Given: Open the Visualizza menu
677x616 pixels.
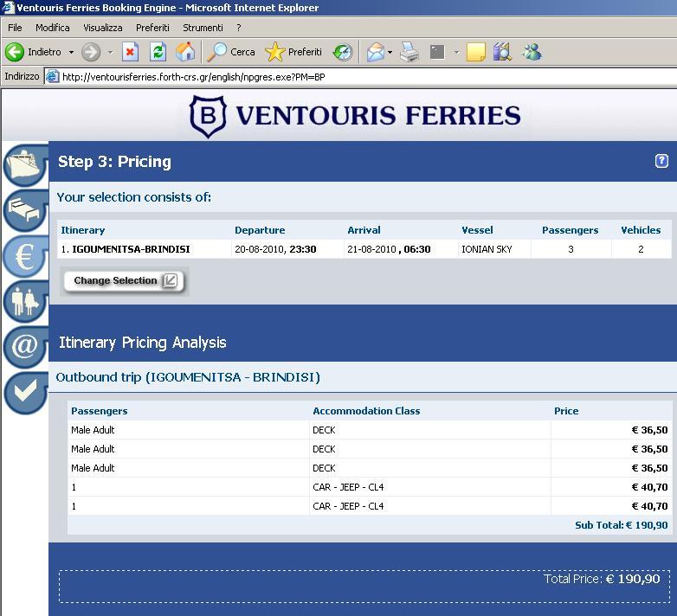Looking at the screenshot, I should point(103,28).
